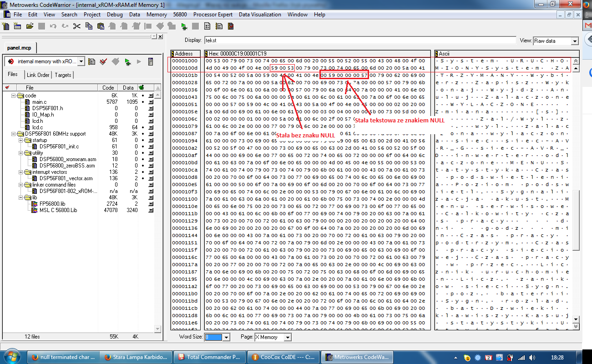Open popup button on DSP56F801_init.c row
This screenshot has width=592, height=364.
point(151,147)
